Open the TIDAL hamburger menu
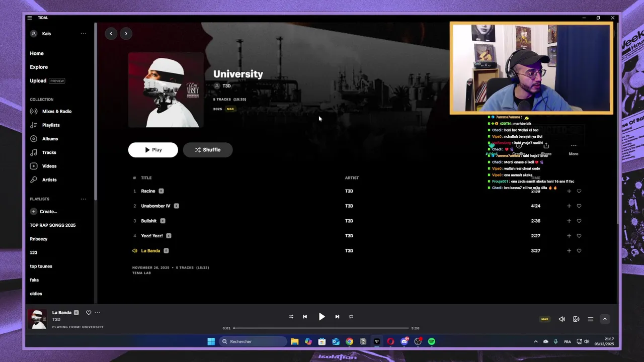 coord(30,18)
